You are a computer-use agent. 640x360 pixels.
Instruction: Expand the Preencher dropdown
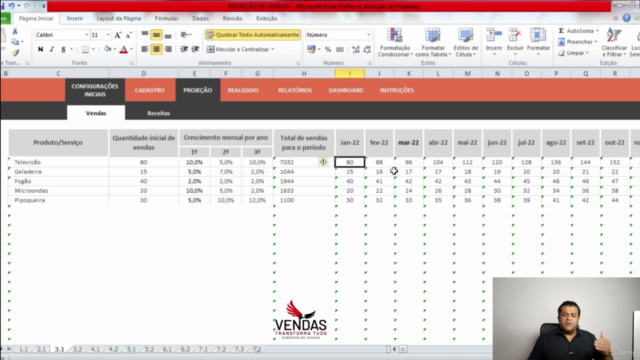[596, 42]
